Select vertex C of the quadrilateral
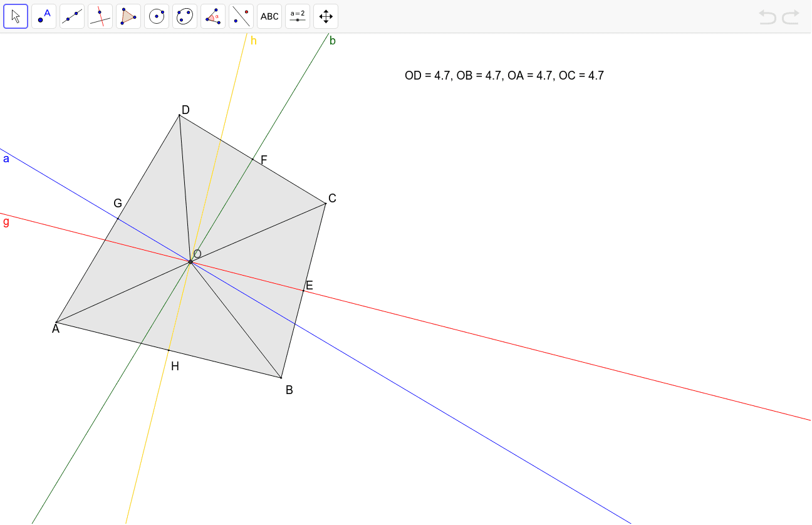 coord(326,204)
